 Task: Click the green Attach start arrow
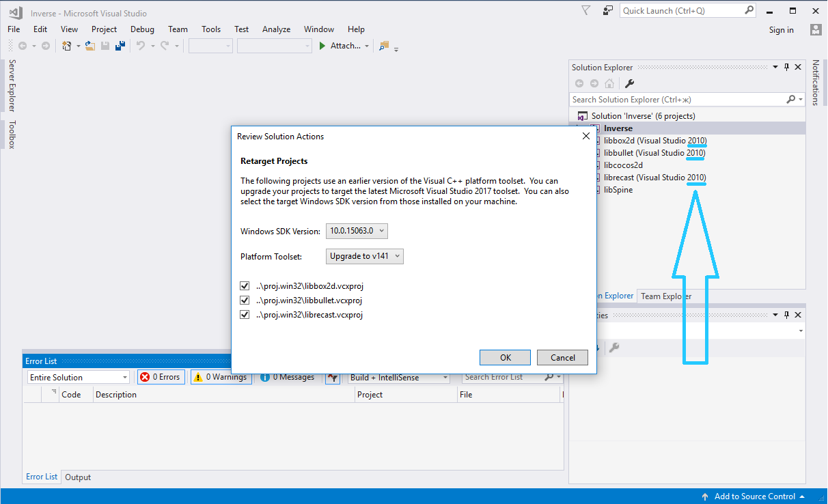pos(322,46)
